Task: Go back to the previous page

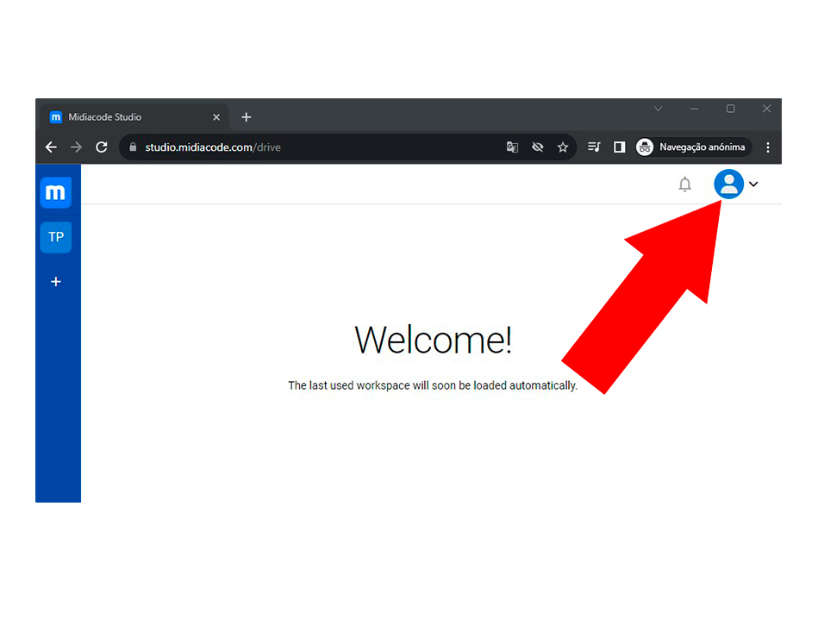Action: [x=51, y=147]
